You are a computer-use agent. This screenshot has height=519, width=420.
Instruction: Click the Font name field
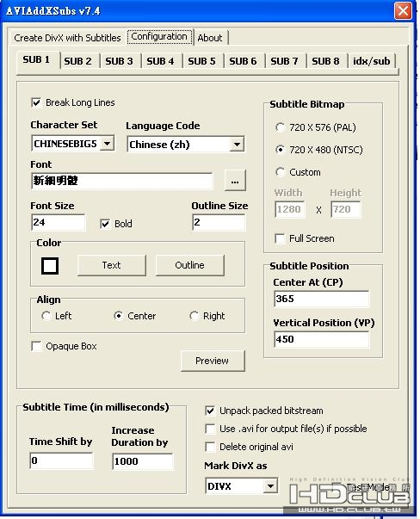[x=122, y=181]
